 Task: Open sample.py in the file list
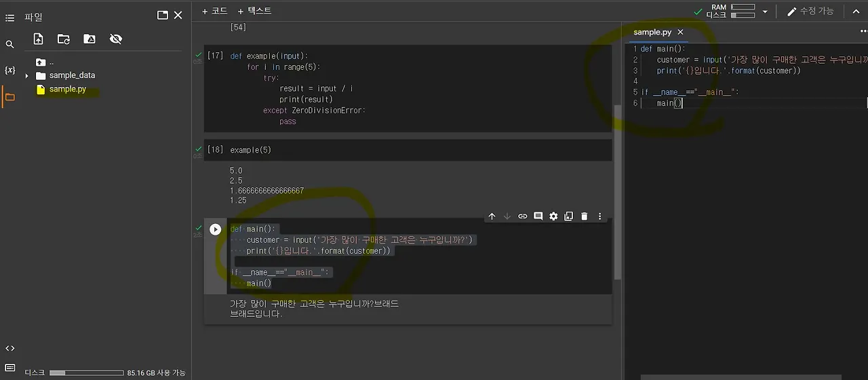(67, 89)
